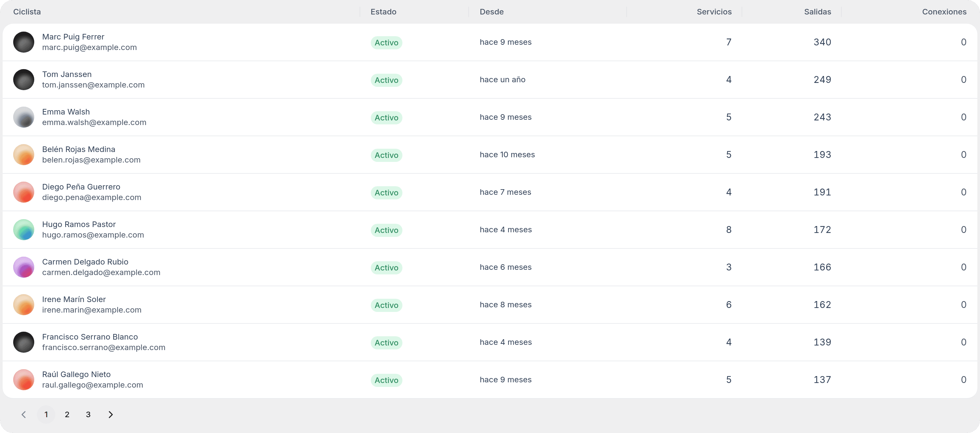Image resolution: width=980 pixels, height=433 pixels.
Task: Click email emma.walsh@example.com
Action: [94, 122]
